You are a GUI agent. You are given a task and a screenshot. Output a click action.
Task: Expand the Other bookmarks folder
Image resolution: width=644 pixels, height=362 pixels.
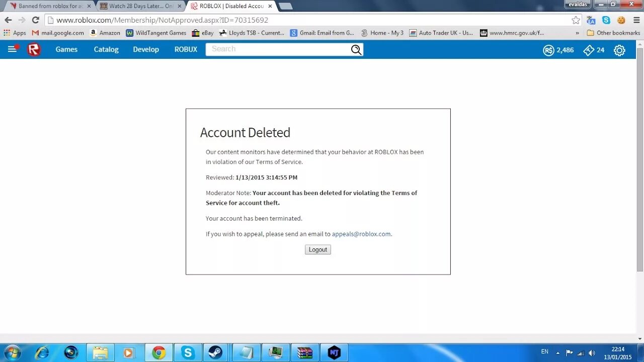click(613, 33)
